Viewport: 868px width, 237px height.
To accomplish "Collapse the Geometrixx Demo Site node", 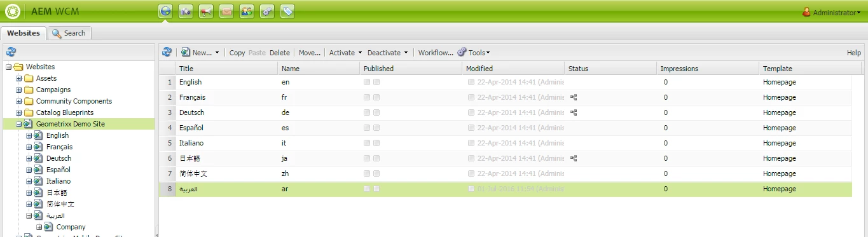I will pos(18,124).
